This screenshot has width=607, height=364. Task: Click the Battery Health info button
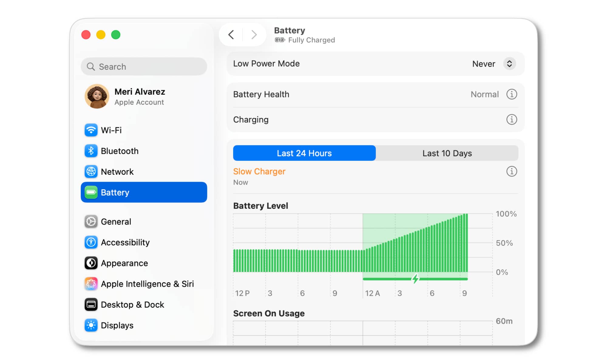512,94
